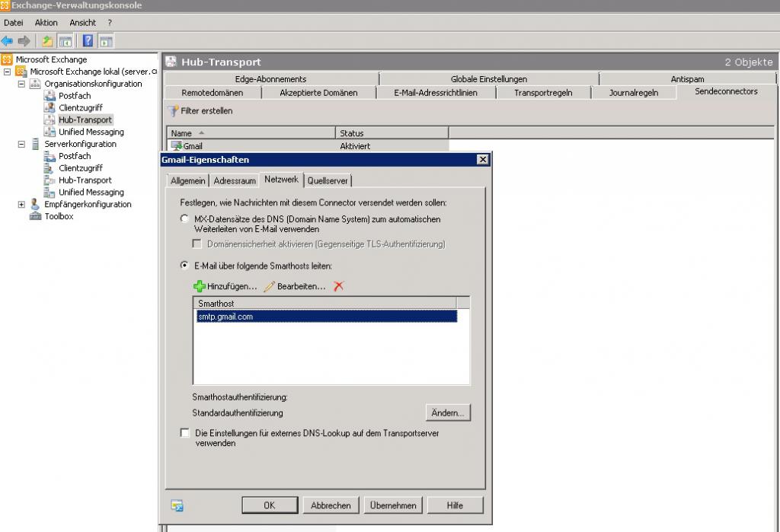The image size is (780, 532).
Task: Select MX-Datensätze des DNS radio option
Action: pyautogui.click(x=184, y=218)
